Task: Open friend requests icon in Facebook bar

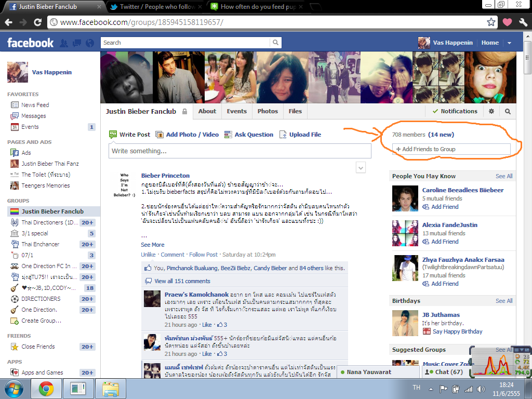Action: point(63,43)
